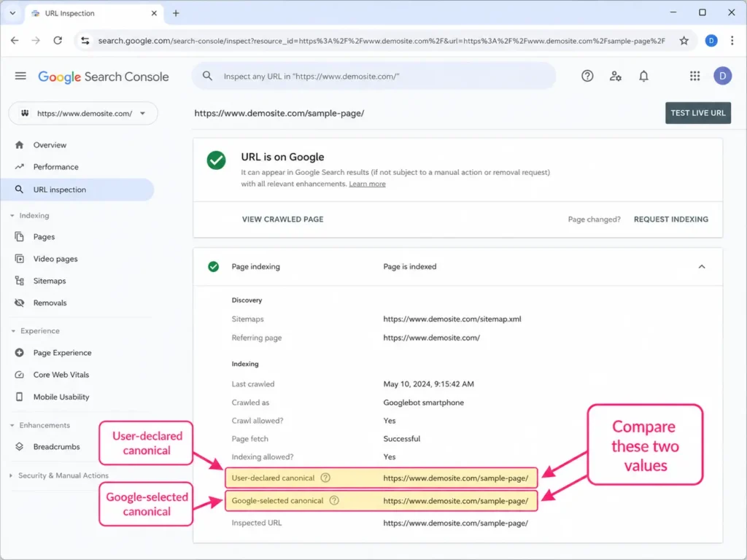This screenshot has height=560, width=747.
Task: Click the Inspected URL value
Action: click(x=455, y=523)
